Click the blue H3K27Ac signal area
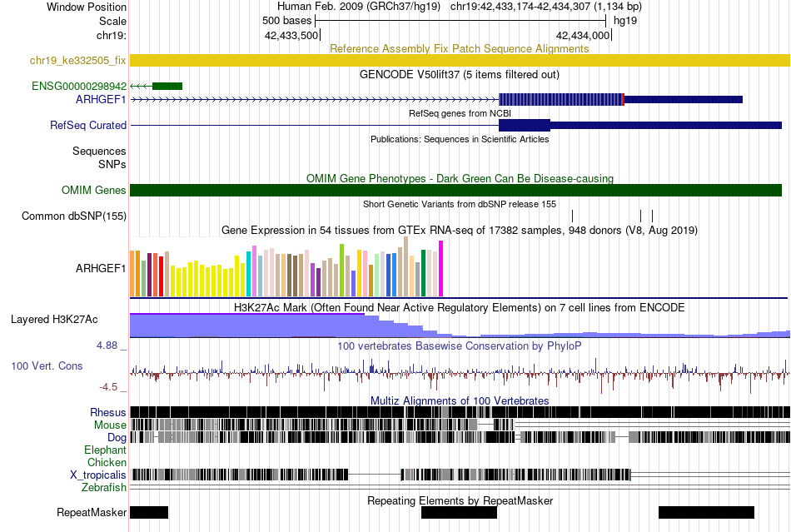The image size is (791, 532). click(x=460, y=326)
